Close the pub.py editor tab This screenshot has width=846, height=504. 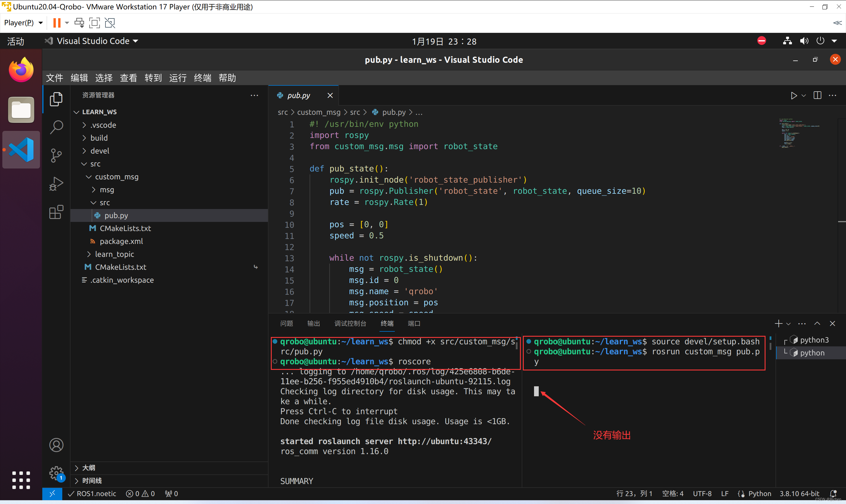(330, 95)
